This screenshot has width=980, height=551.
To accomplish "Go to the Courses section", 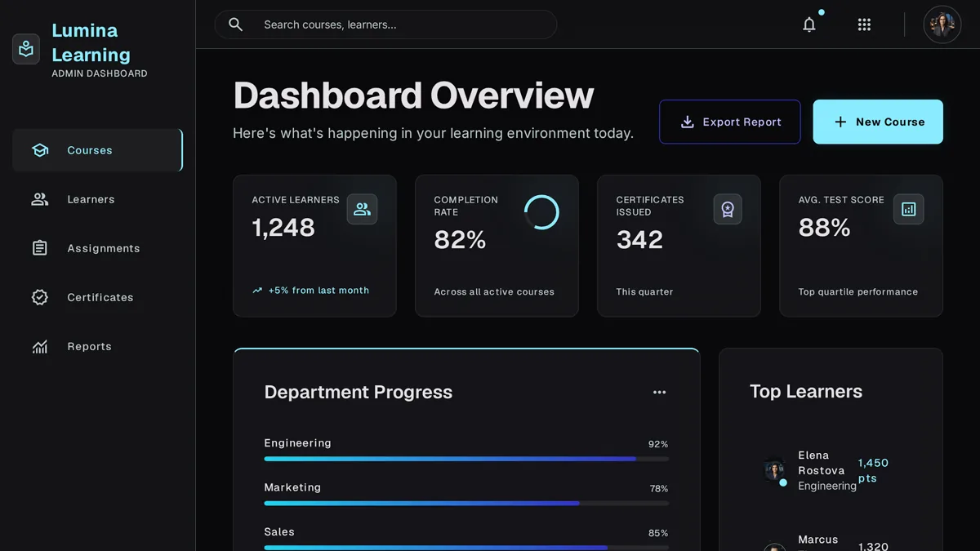I will click(x=97, y=150).
